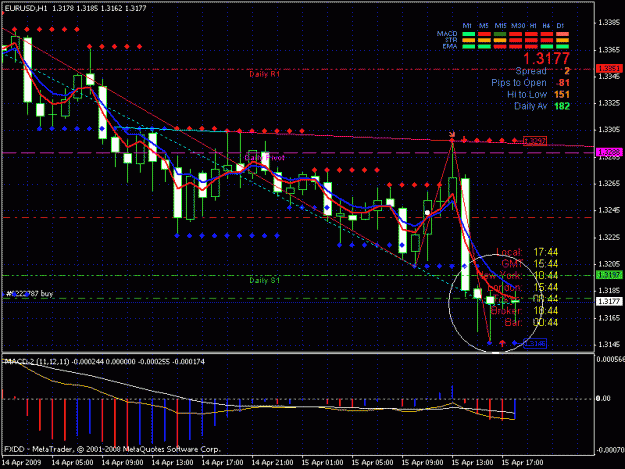Click the Bar countdown 00:44 value
This screenshot has width=625, height=469.
(546, 322)
